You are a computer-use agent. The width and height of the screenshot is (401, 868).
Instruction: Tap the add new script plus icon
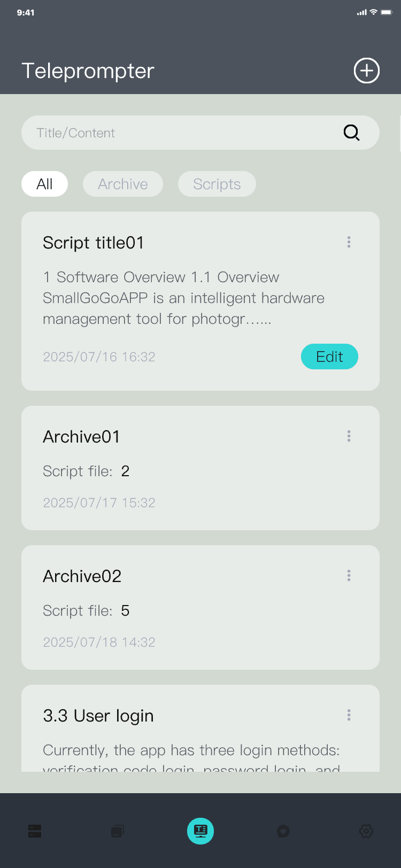tap(367, 71)
